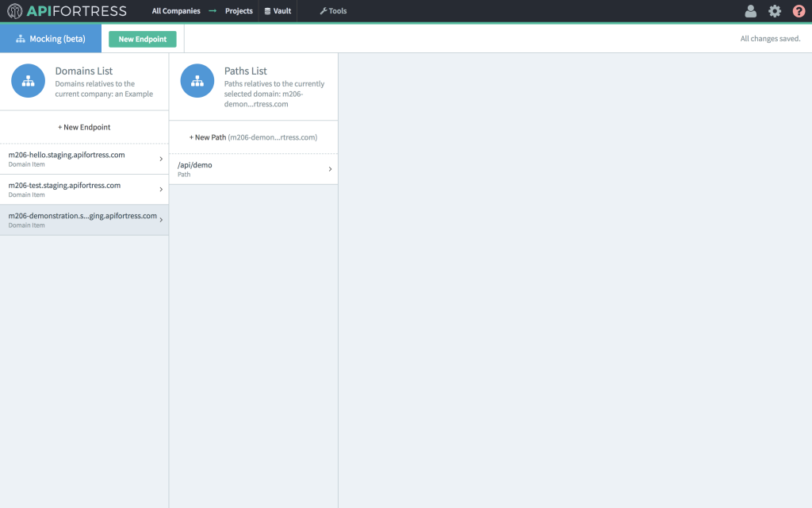
Task: Expand the /api/demo path entry
Action: point(330,168)
